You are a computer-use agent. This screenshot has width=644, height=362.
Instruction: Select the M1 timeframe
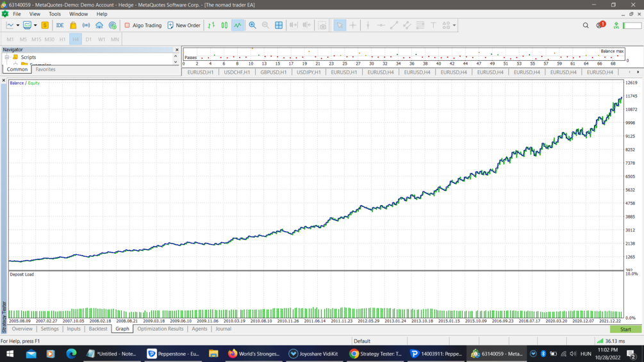10,39
